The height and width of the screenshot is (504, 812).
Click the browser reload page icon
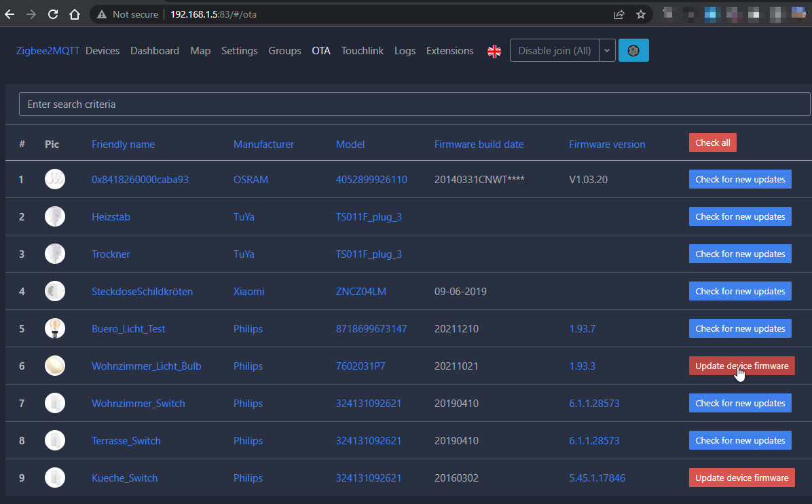point(53,14)
